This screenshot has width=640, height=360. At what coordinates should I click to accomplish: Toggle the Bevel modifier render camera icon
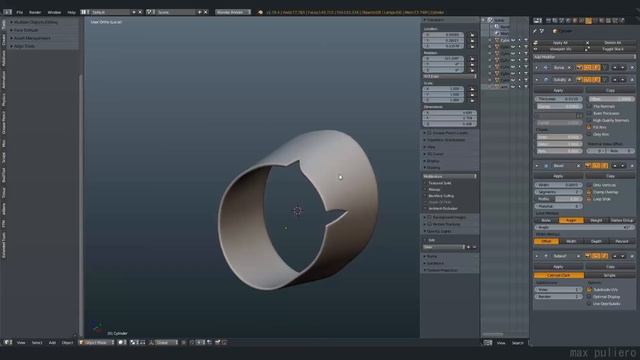(x=588, y=166)
